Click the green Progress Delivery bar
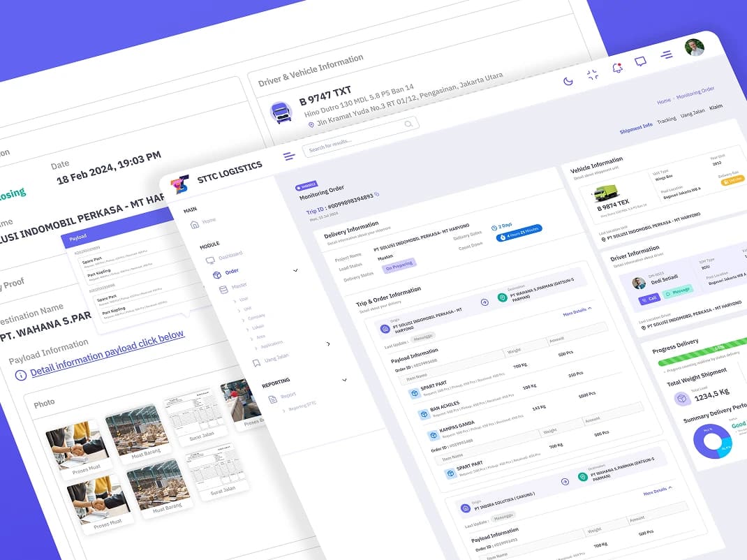This screenshot has height=560, width=747. click(703, 351)
